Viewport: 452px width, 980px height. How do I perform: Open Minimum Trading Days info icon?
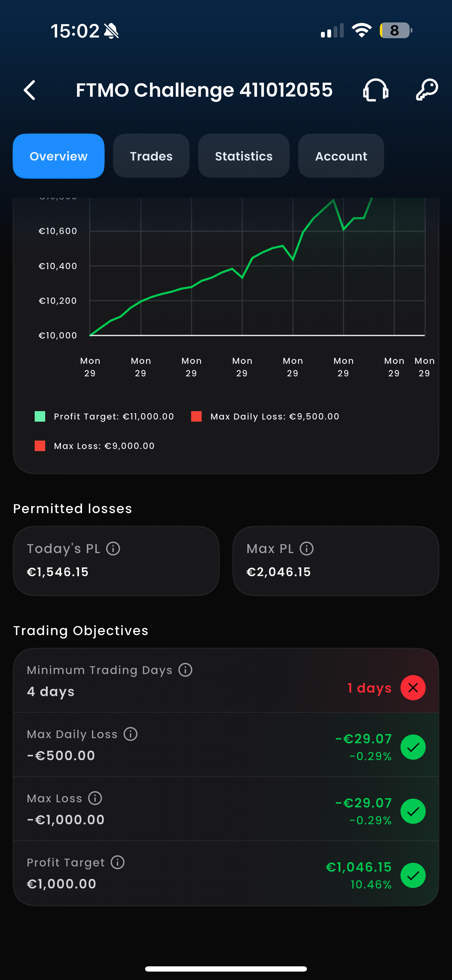point(185,670)
